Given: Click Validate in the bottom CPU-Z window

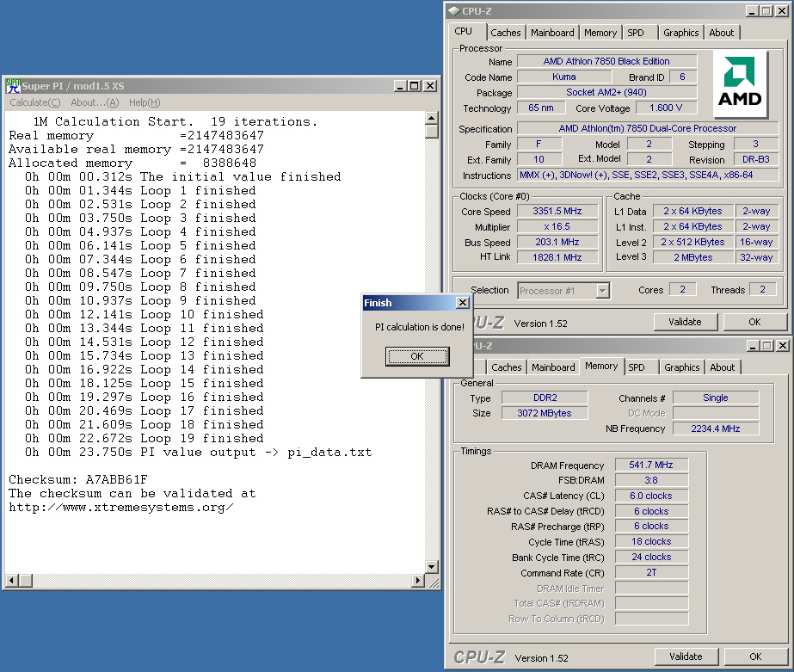Looking at the screenshot, I should click(x=686, y=657).
